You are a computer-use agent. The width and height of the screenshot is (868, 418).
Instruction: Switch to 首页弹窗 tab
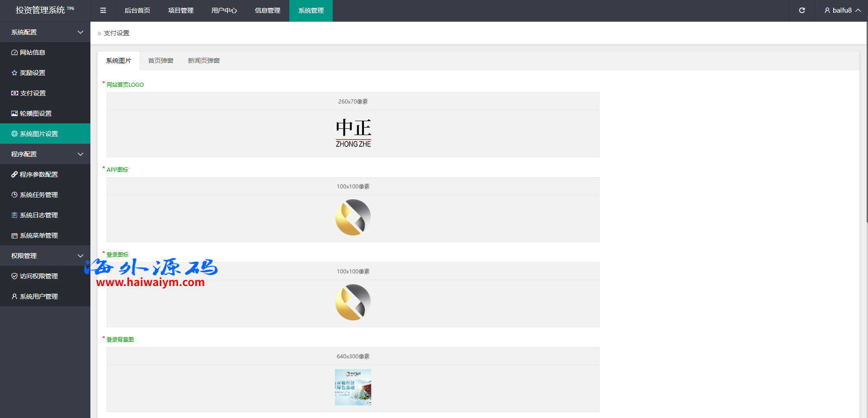click(x=160, y=61)
